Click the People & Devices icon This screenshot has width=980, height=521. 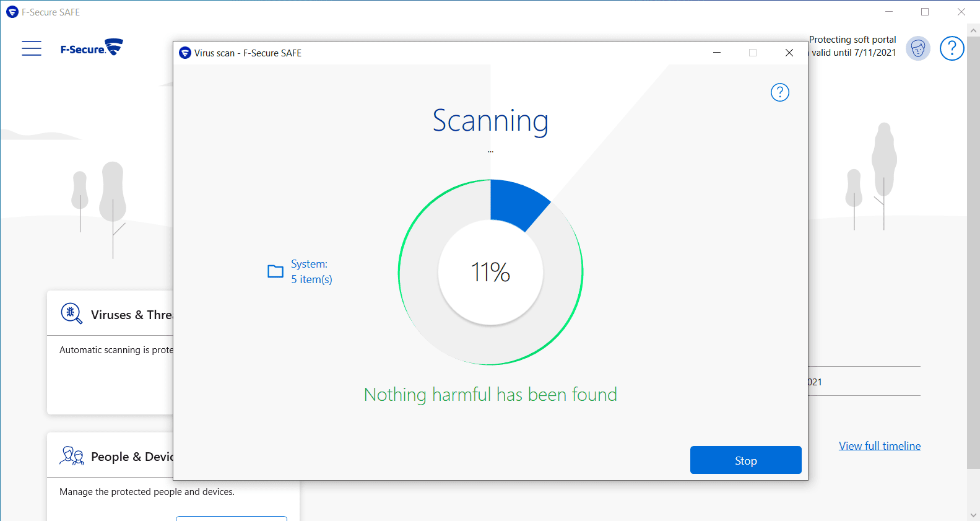[x=72, y=456]
